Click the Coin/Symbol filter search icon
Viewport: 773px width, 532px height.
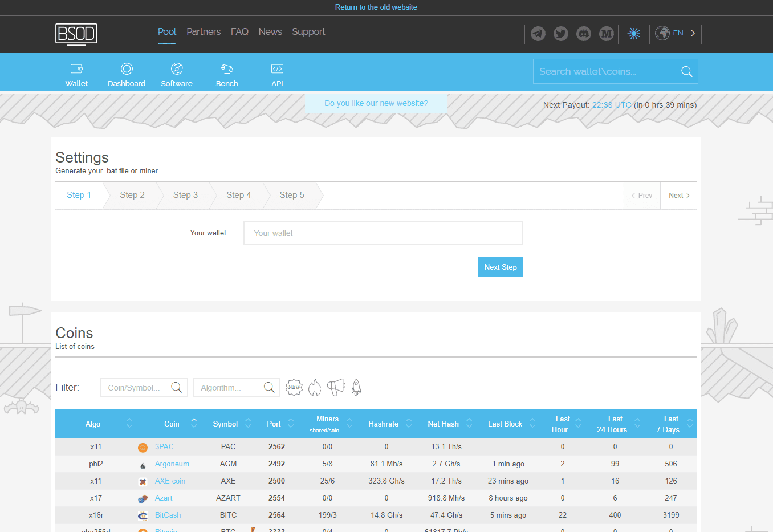pyautogui.click(x=177, y=388)
